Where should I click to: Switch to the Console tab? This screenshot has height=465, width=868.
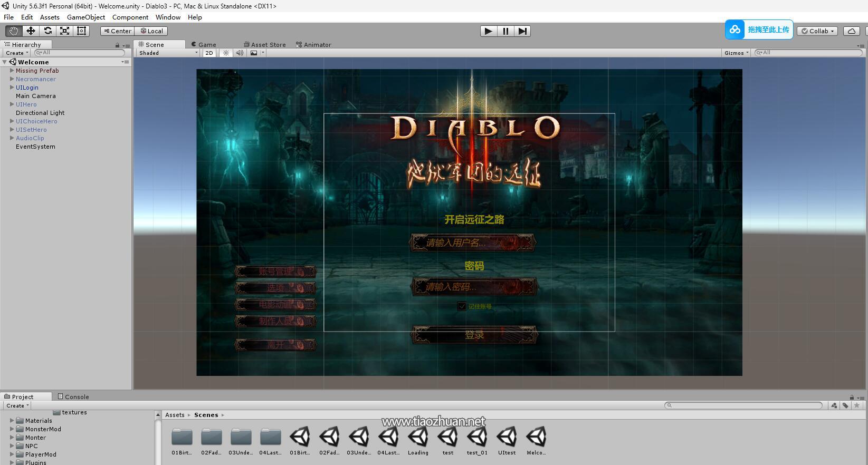[x=73, y=396]
